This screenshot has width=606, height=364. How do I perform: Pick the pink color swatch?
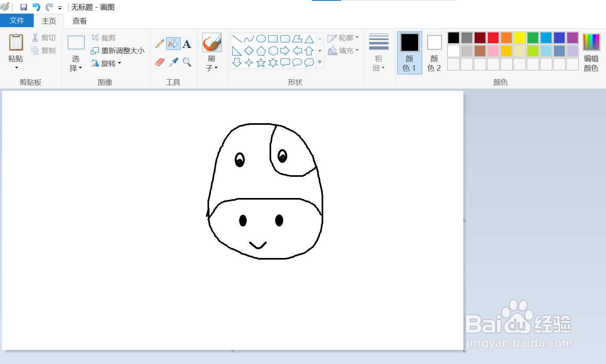(x=493, y=51)
